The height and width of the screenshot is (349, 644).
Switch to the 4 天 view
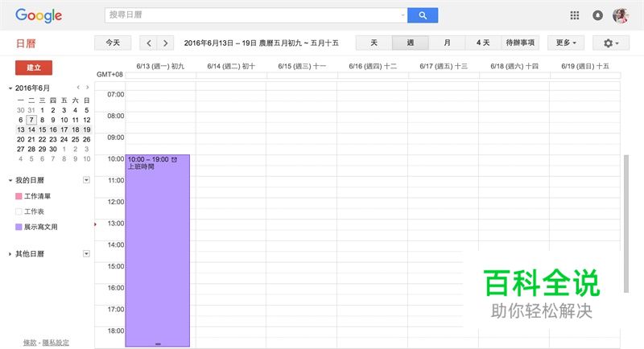(483, 43)
